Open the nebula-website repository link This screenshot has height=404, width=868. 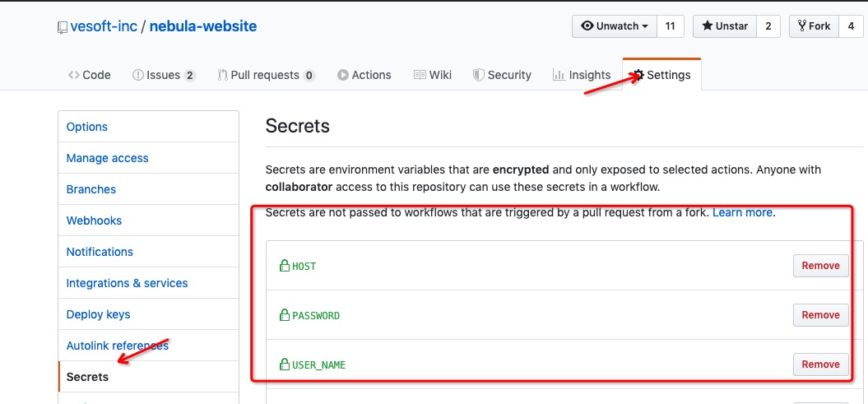coord(203,26)
